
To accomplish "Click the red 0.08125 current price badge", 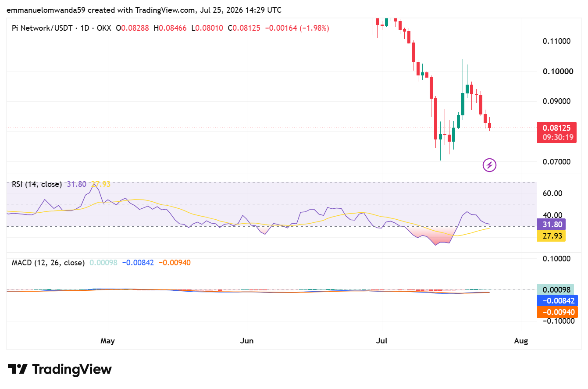I will click(556, 128).
